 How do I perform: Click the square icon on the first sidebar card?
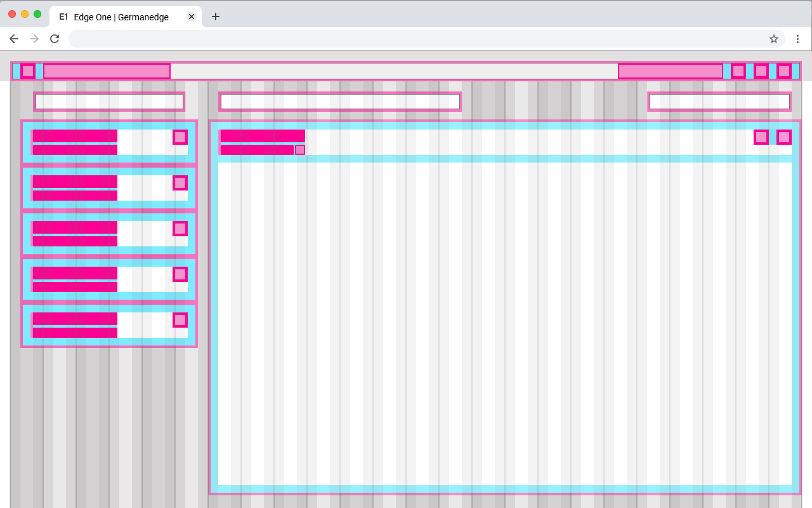[x=180, y=137]
